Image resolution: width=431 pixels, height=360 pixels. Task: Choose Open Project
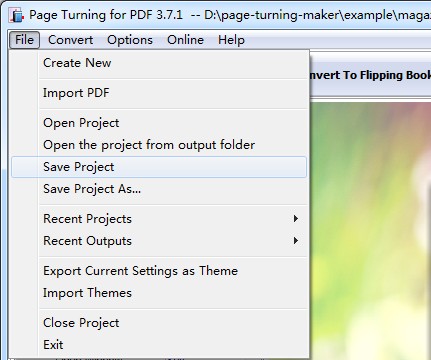[159, 123]
